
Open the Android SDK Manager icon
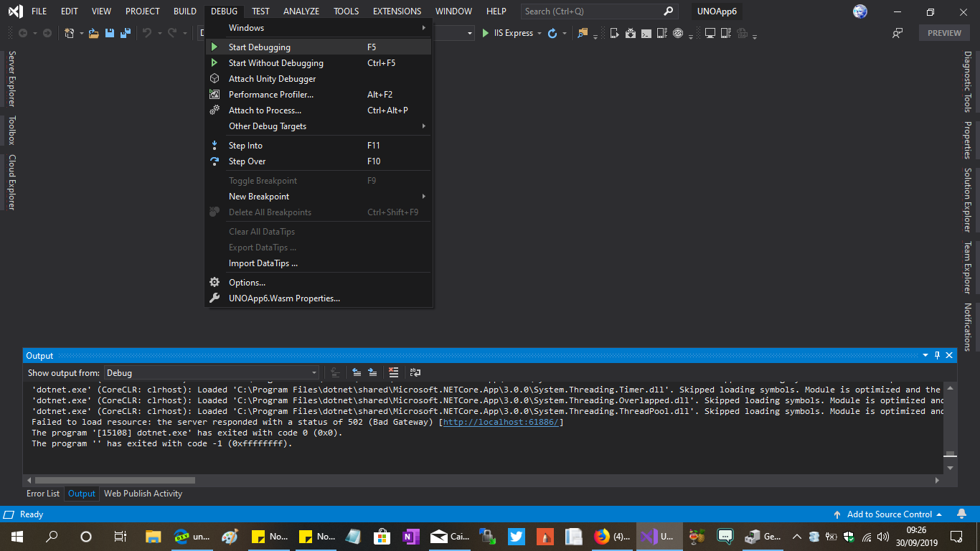click(631, 33)
